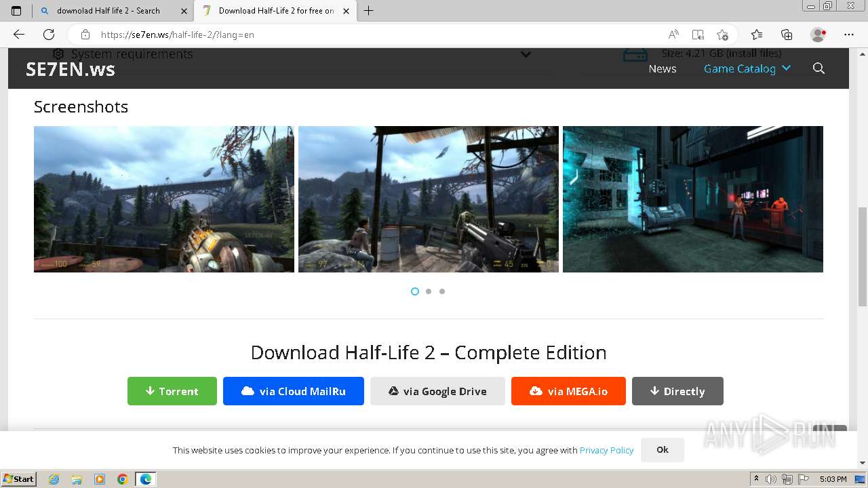Viewport: 868px width, 488px height.
Task: Click the browser Back arrow
Action: coord(19,35)
